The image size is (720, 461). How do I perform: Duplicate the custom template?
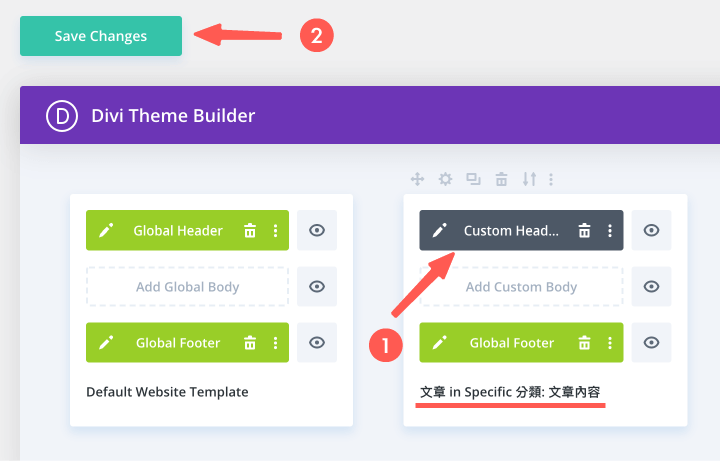tap(473, 179)
